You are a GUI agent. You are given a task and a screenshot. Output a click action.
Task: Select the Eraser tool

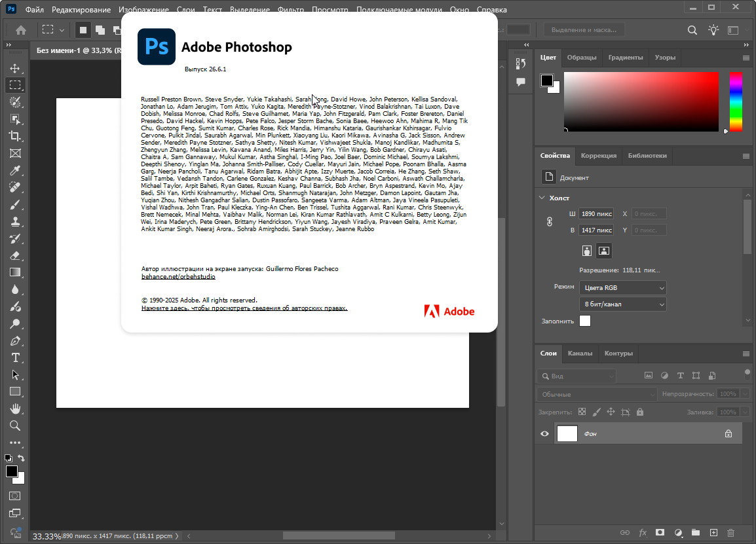click(15, 255)
